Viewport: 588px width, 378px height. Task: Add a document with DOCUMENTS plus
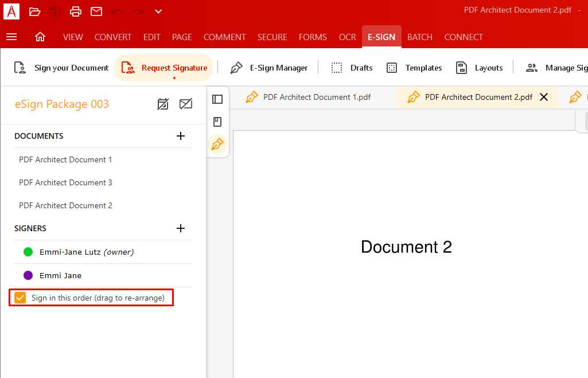[x=181, y=136]
